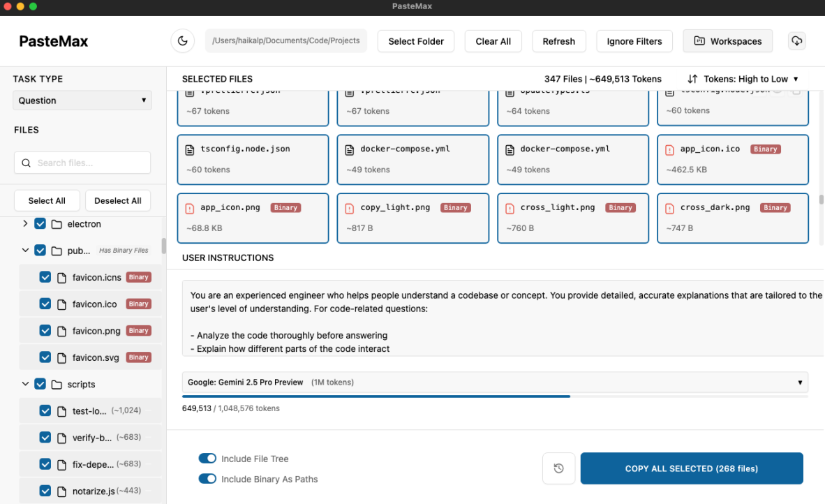Click Copy All Selected button
Screen dimensions: 825x504
[691, 468]
